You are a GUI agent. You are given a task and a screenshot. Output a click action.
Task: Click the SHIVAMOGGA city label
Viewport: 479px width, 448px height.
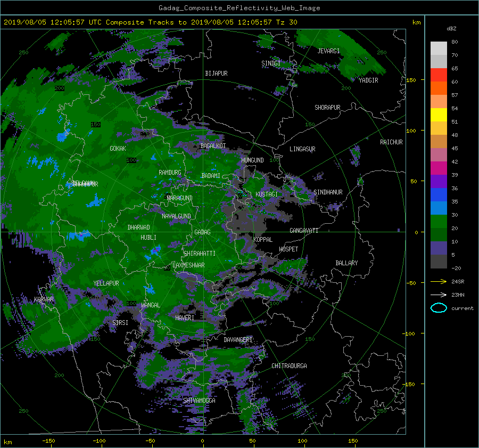point(199,401)
